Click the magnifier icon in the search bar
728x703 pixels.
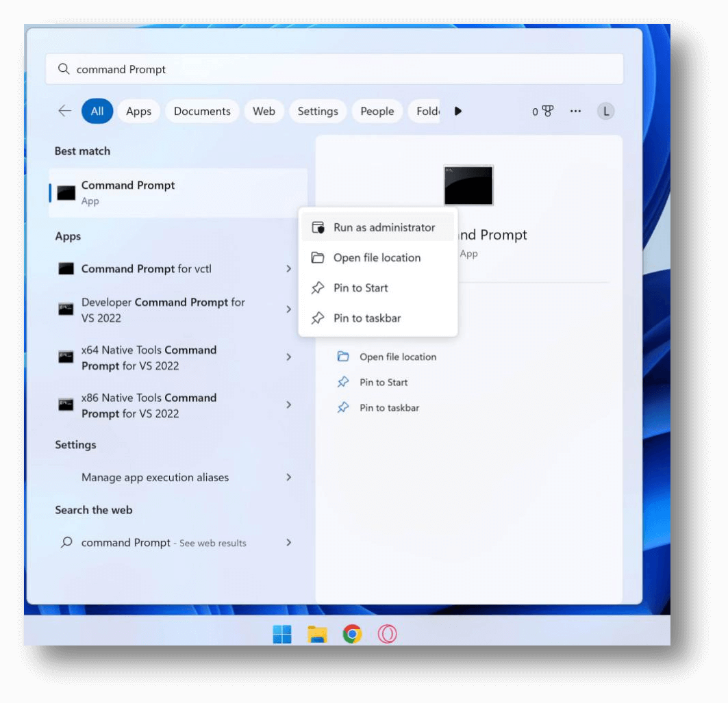tap(62, 68)
